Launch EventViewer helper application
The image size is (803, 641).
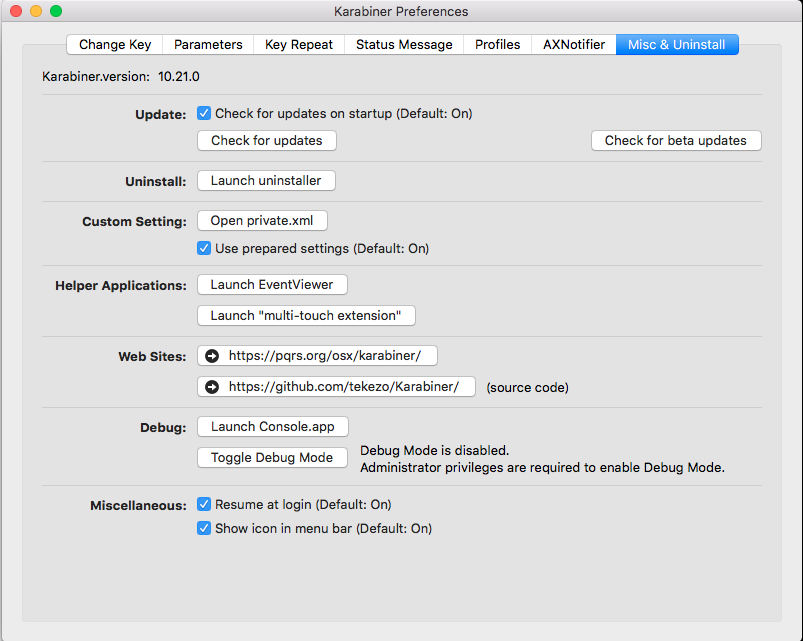272,285
